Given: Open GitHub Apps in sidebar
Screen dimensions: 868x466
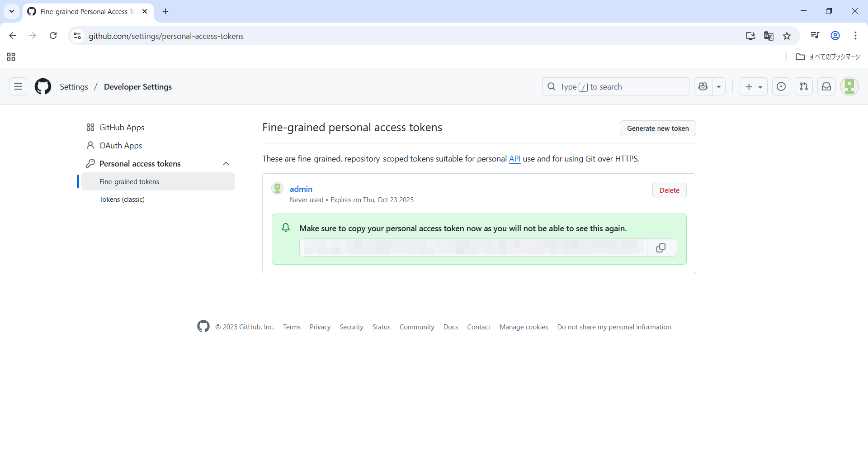Looking at the screenshot, I should pyautogui.click(x=122, y=128).
